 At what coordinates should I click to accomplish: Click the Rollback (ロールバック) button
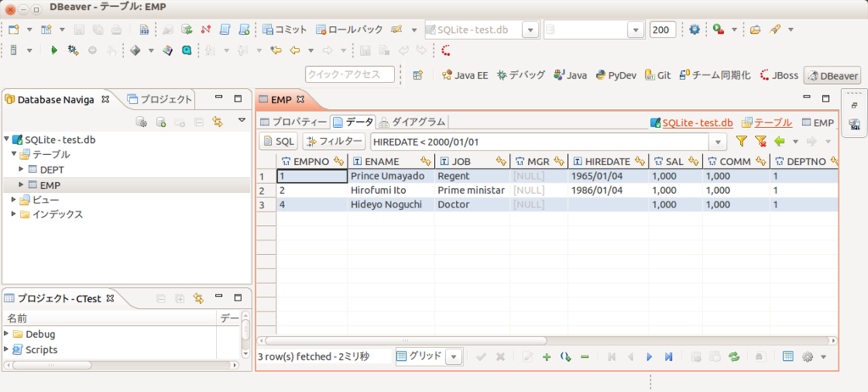[x=348, y=30]
